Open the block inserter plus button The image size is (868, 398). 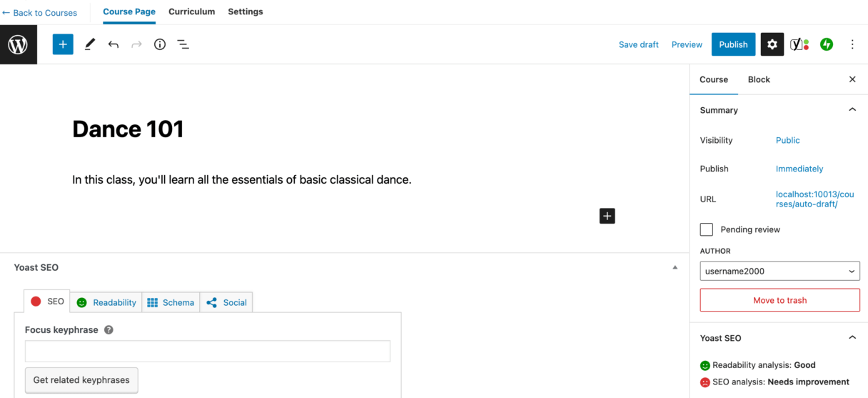click(x=63, y=44)
